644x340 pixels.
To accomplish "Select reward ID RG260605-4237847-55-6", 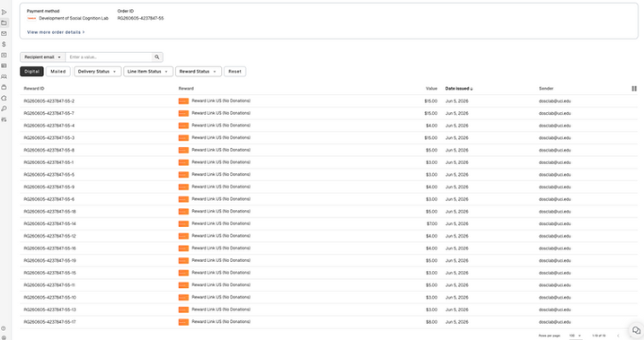I will coord(49,199).
